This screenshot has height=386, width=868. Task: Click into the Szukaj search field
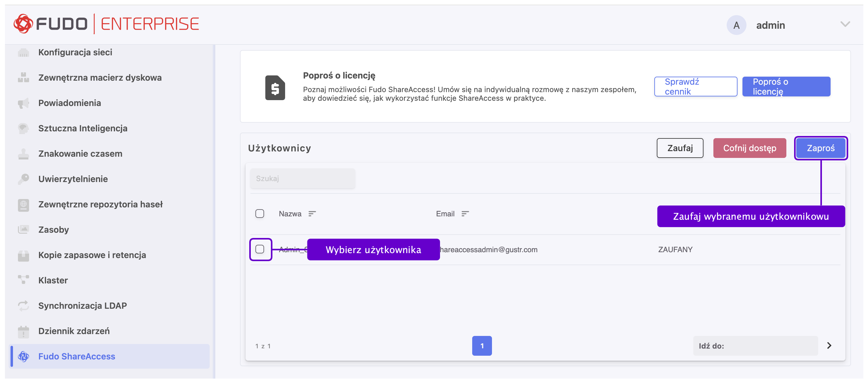click(x=302, y=179)
